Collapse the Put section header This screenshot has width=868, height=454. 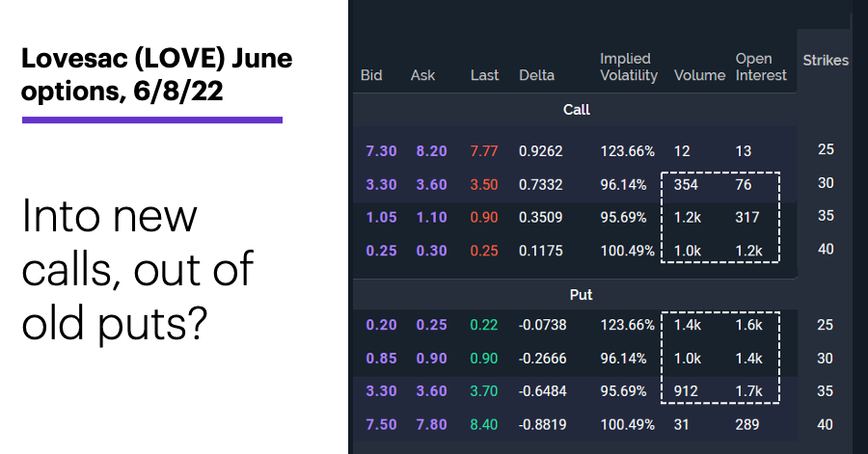[x=581, y=295]
